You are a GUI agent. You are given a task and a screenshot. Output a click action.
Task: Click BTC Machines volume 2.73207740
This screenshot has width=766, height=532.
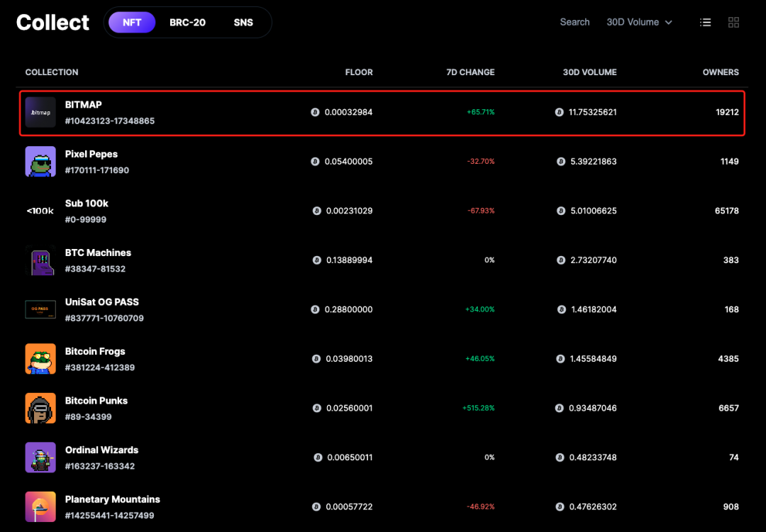(594, 260)
